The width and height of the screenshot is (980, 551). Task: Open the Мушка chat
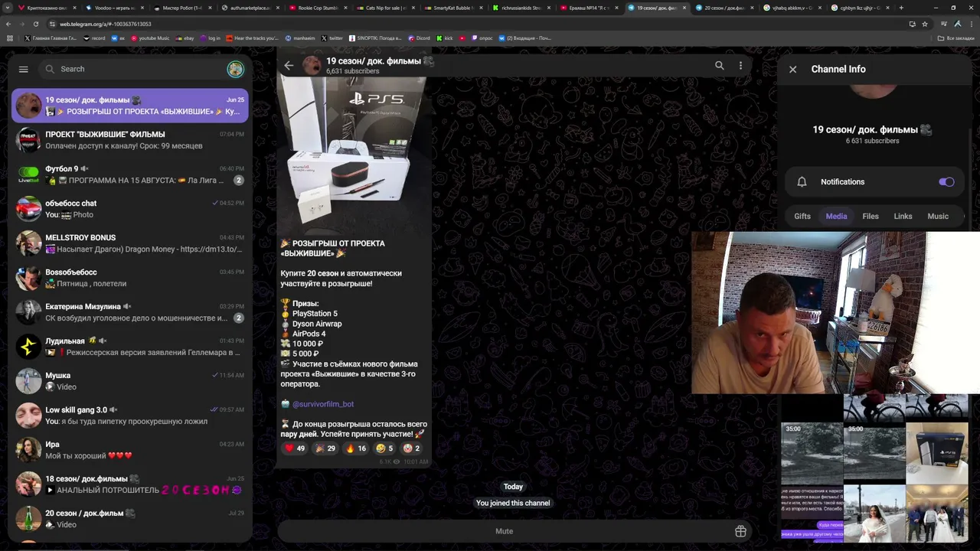pyautogui.click(x=130, y=381)
